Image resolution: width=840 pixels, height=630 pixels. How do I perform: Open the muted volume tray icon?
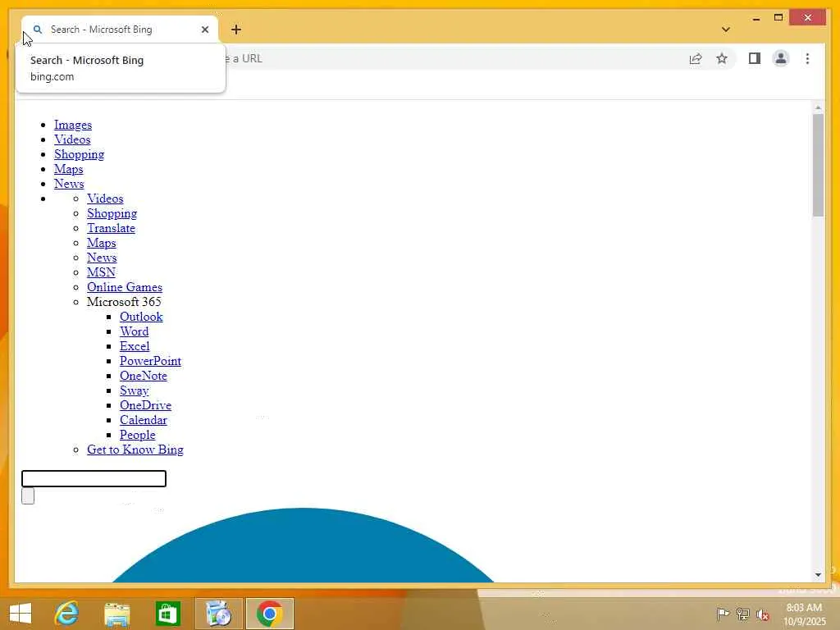point(763,614)
